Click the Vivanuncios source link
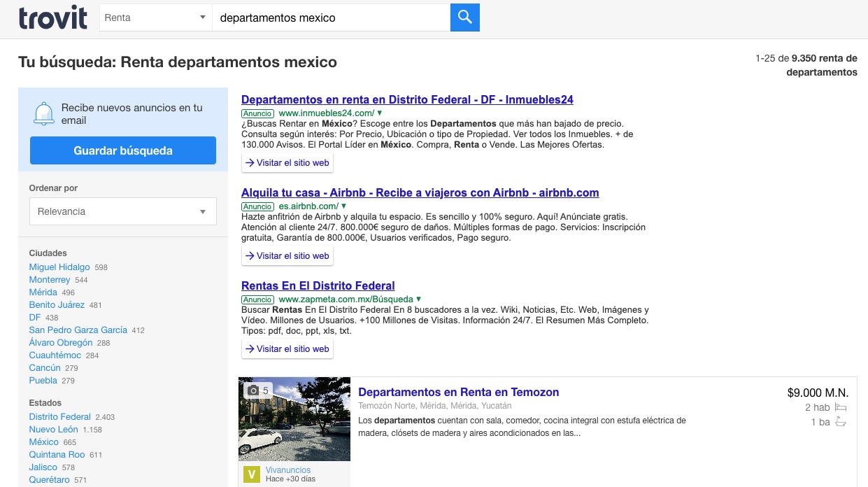 point(288,470)
